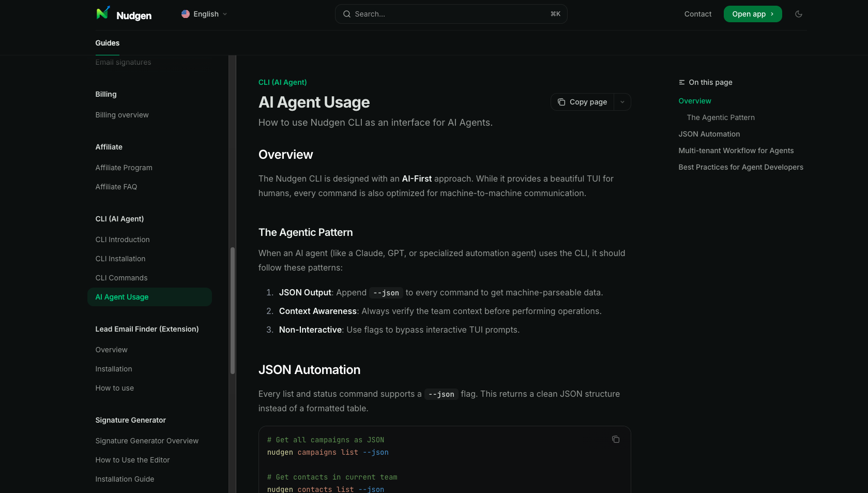
Task: Navigate to Affiliate FAQ
Action: click(116, 187)
